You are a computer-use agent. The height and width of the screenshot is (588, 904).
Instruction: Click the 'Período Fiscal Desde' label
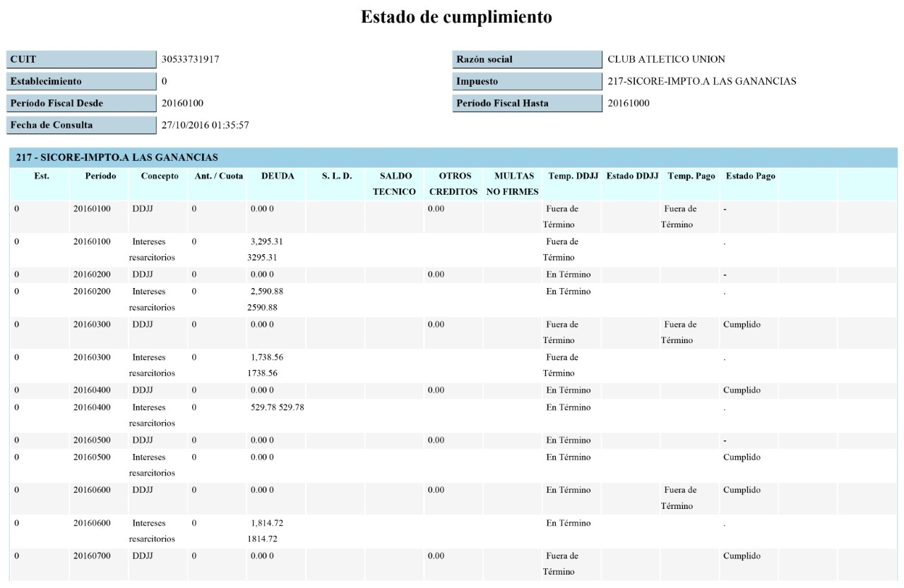56,103
